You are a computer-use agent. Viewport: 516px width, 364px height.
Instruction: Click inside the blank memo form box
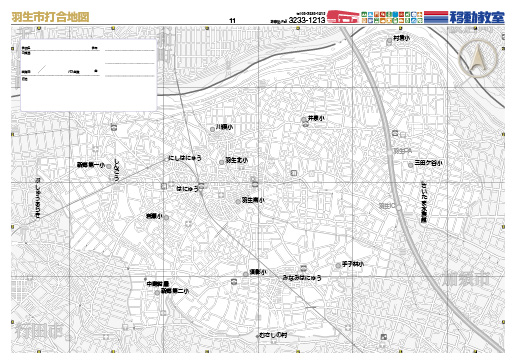click(89, 75)
